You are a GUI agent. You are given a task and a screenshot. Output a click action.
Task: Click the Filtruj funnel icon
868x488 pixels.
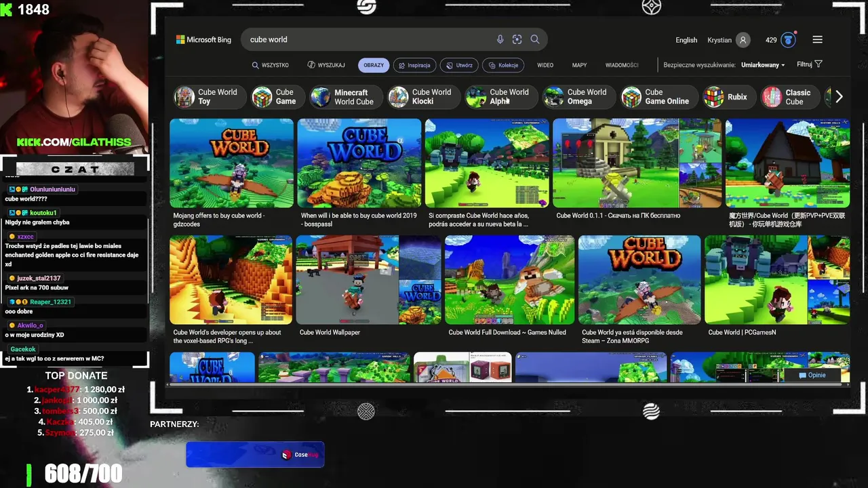[x=818, y=64]
